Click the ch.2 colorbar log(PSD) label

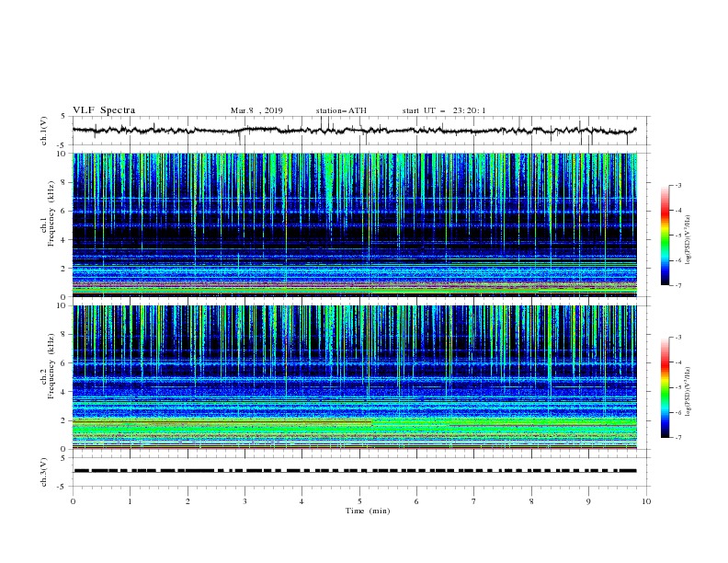pyautogui.click(x=688, y=392)
